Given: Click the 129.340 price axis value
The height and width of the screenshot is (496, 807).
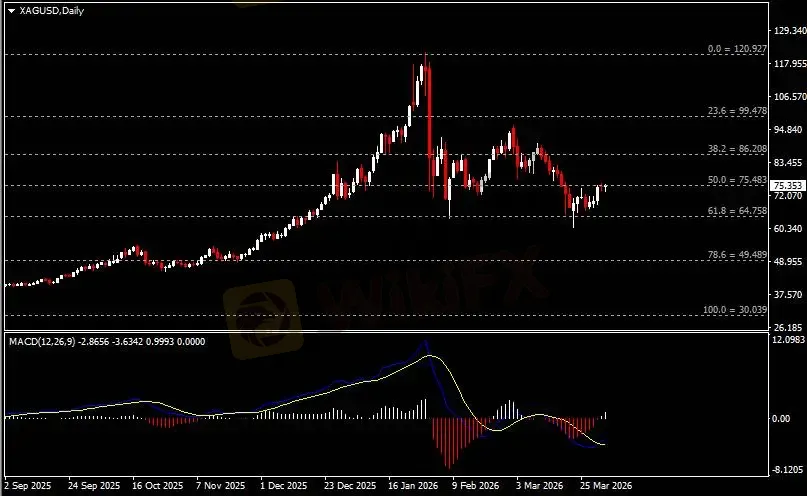Looking at the screenshot, I should pyautogui.click(x=790, y=31).
